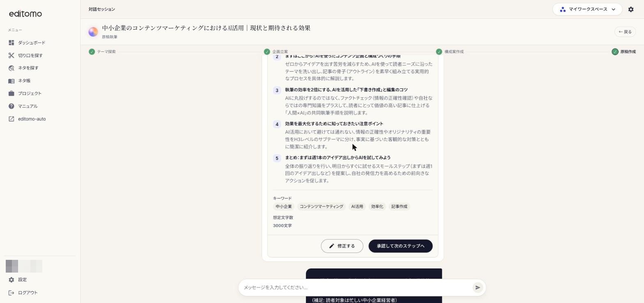644x303 pixels.
Task: Click section number 5 badge
Action: (277, 158)
